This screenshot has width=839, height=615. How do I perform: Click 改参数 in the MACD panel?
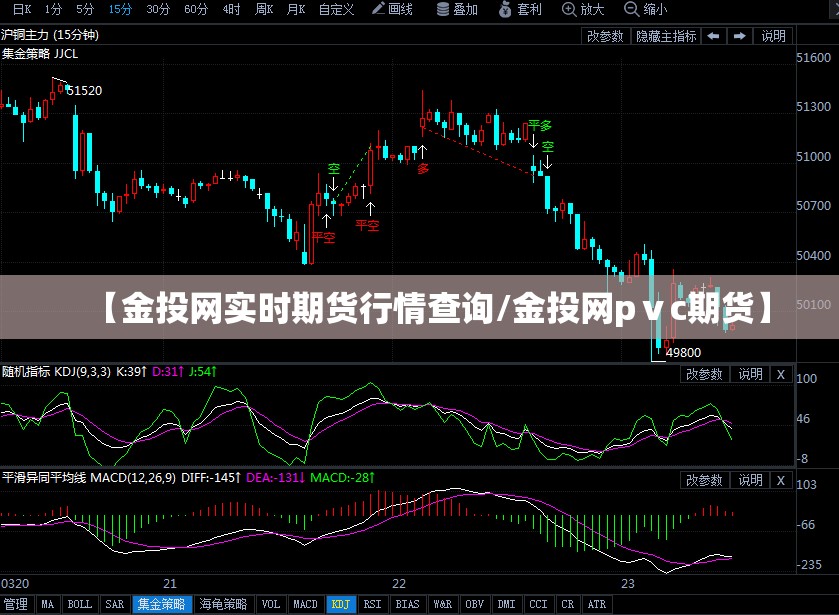tap(704, 480)
